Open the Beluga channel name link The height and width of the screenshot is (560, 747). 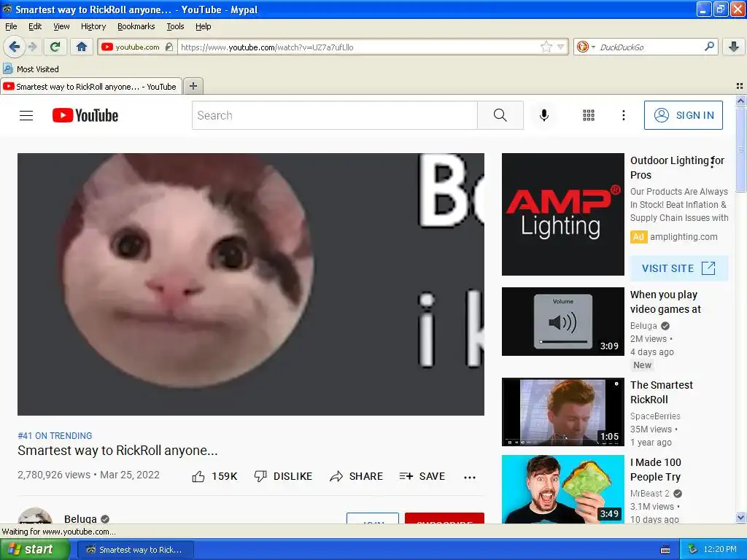point(80,518)
